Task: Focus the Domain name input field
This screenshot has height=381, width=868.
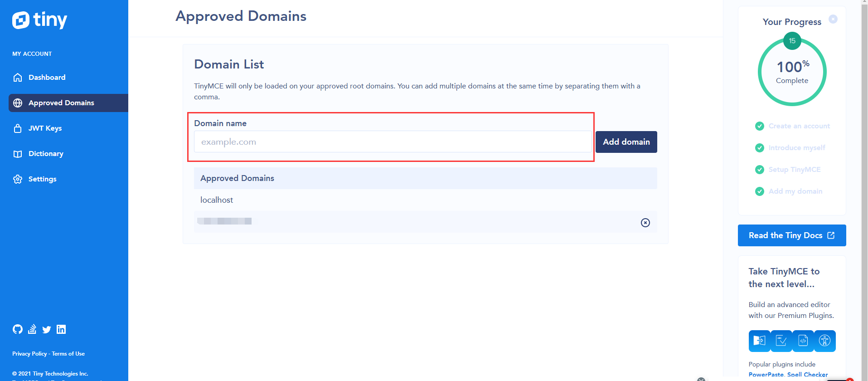Action: (393, 142)
